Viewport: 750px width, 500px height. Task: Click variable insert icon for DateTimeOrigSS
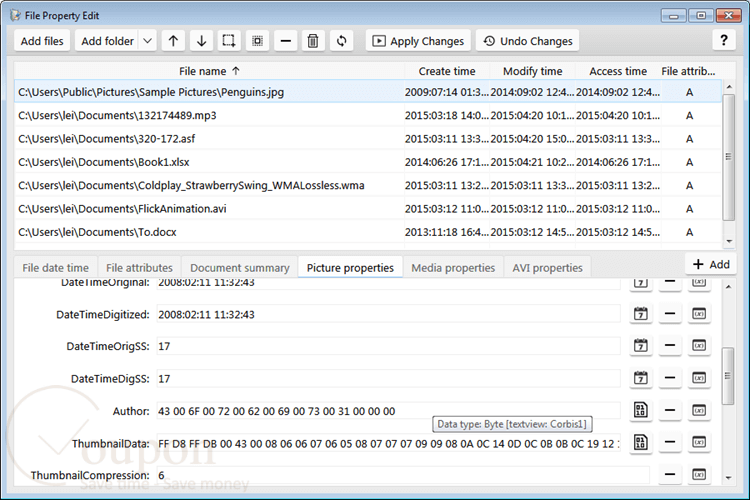699,345
